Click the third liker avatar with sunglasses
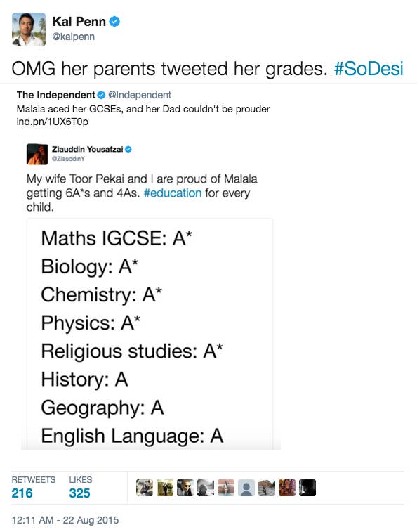 185,488
